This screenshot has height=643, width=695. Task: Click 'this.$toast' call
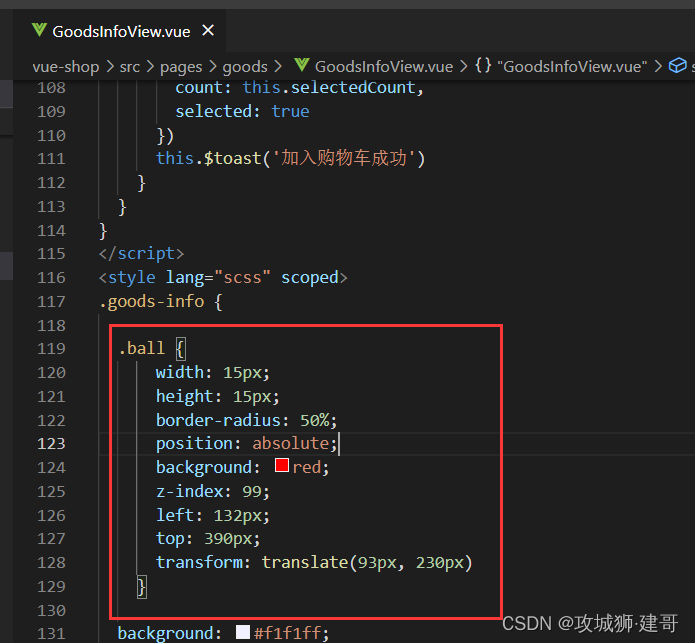pos(208,158)
